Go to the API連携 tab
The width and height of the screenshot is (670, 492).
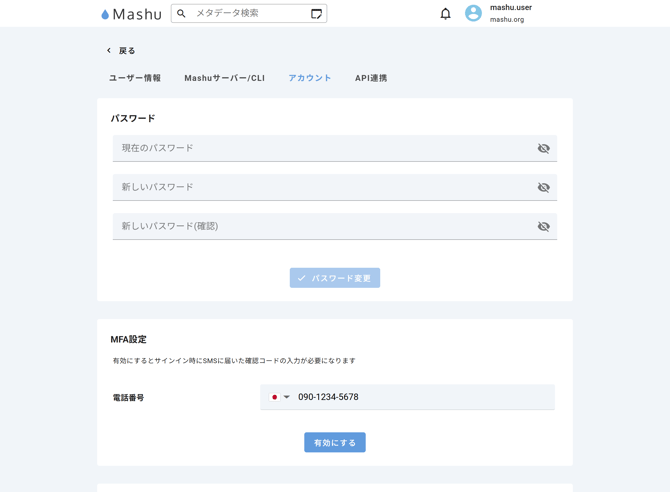371,78
